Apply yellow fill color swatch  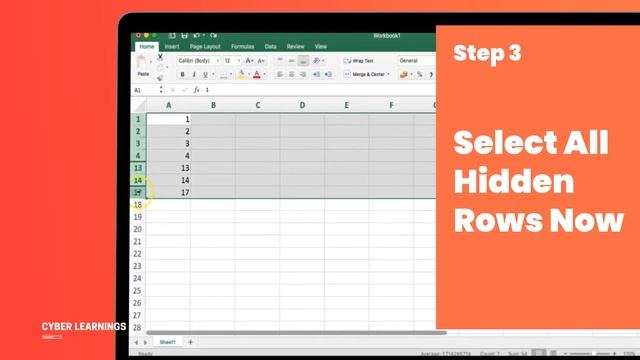241,74
